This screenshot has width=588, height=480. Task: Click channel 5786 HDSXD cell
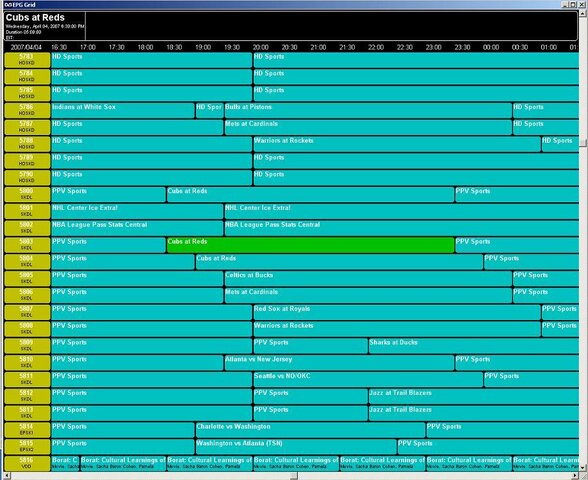[x=27, y=111]
